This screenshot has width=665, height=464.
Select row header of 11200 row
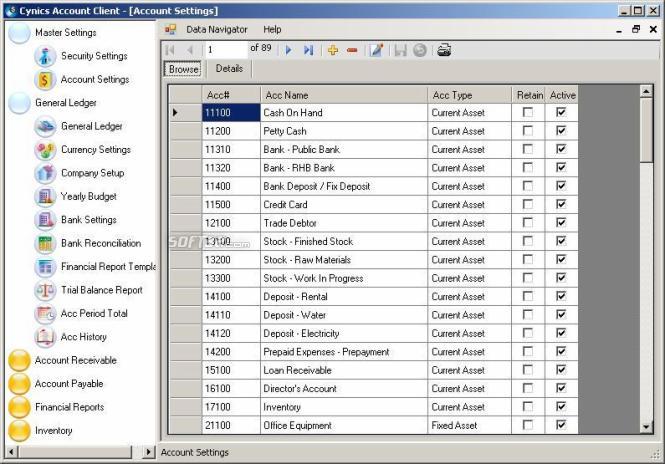[185, 131]
